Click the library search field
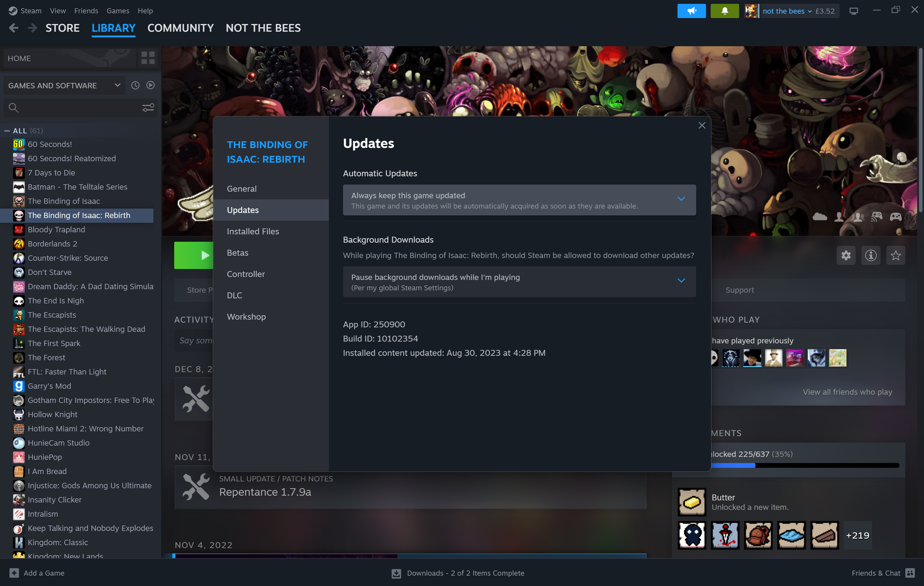Viewport: 924px width, 586px height. [x=79, y=108]
